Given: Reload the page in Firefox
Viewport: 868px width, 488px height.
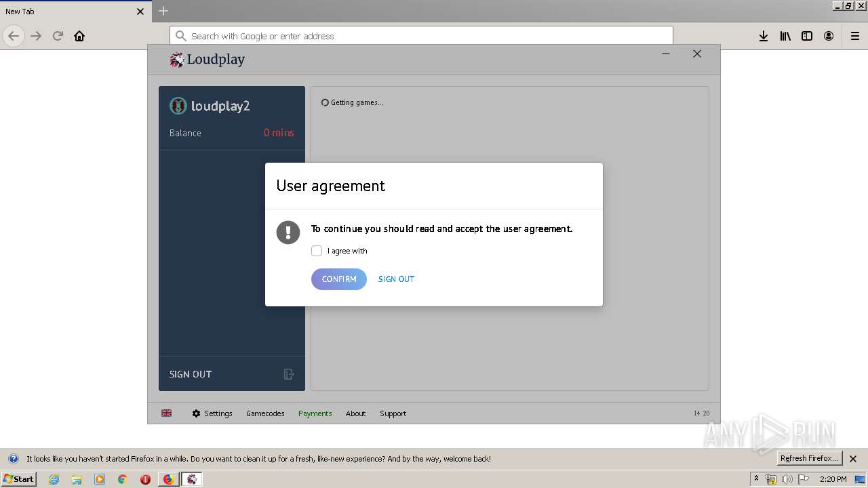Looking at the screenshot, I should pos(58,36).
